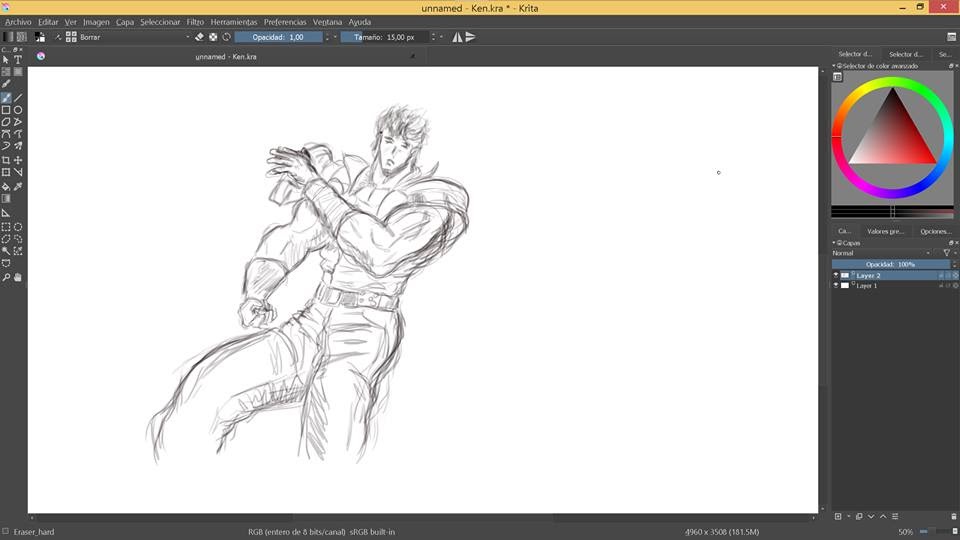Select the Move layer tool
The height and width of the screenshot is (540, 960).
(x=18, y=160)
